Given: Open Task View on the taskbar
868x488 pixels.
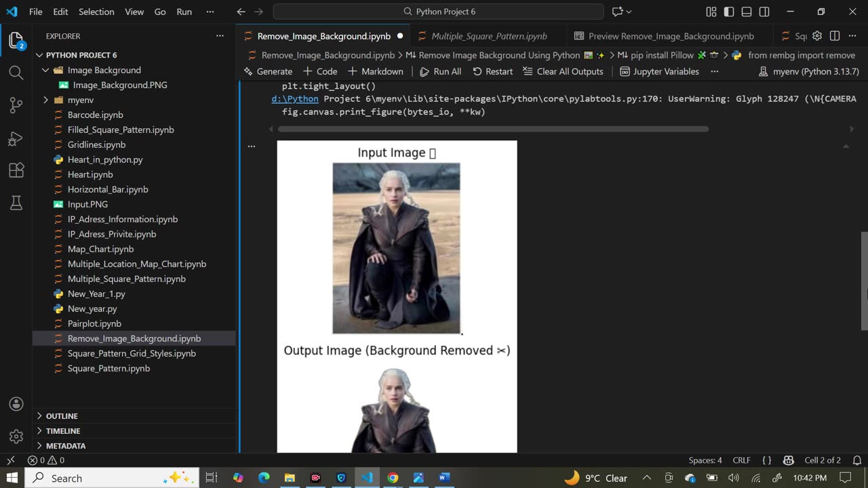Looking at the screenshot, I should click(212, 478).
